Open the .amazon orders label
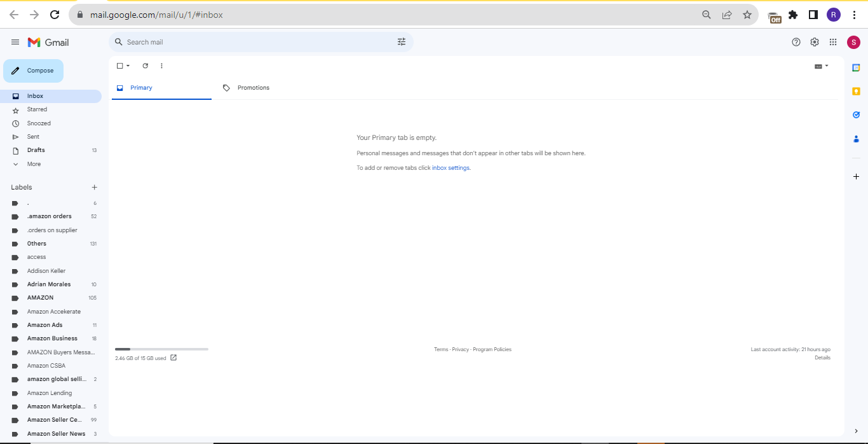The height and width of the screenshot is (444, 868). 51,216
